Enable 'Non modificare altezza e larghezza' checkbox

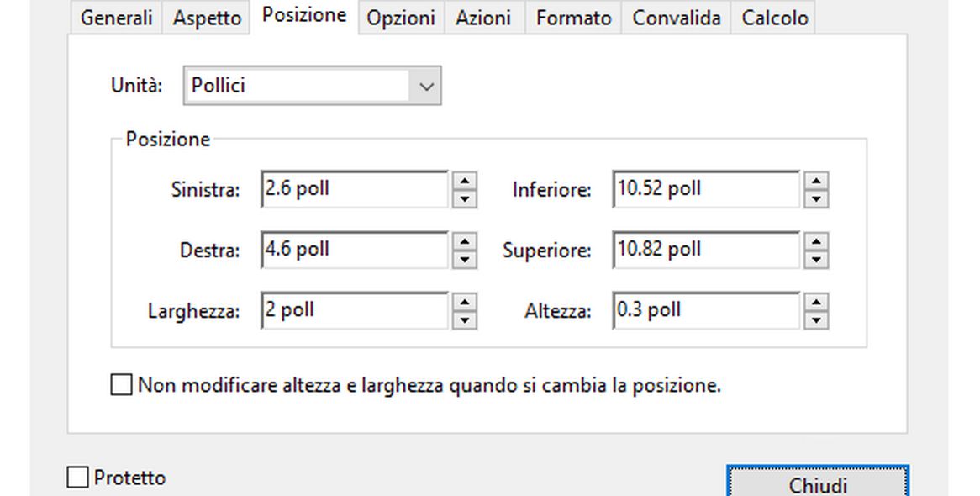(122, 386)
